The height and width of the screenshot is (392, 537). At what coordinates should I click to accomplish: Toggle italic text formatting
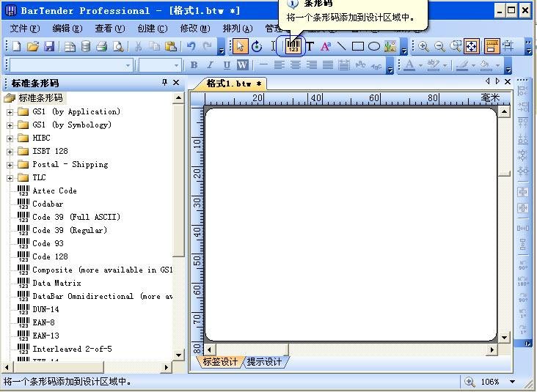(x=210, y=65)
